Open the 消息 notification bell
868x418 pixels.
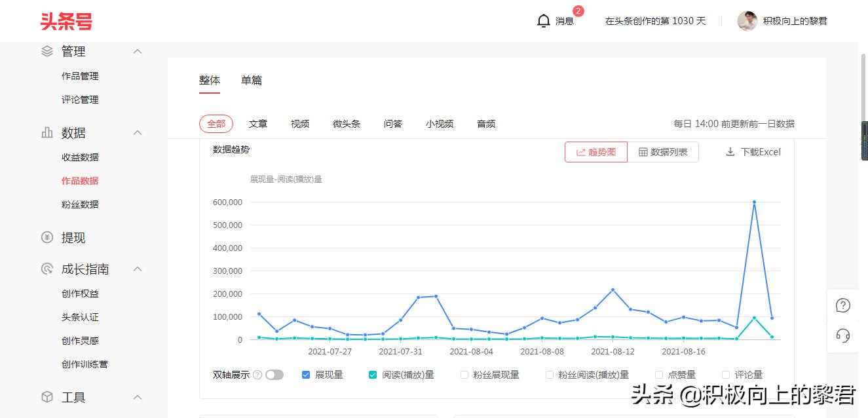(x=544, y=20)
